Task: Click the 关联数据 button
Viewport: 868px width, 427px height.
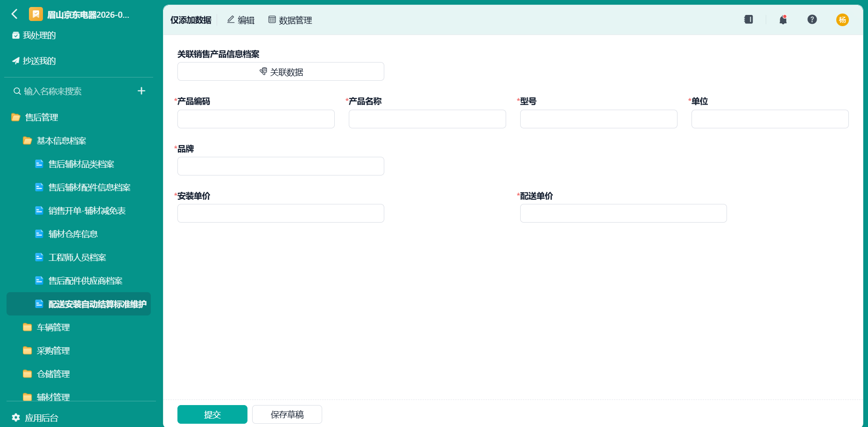Action: pyautogui.click(x=281, y=71)
